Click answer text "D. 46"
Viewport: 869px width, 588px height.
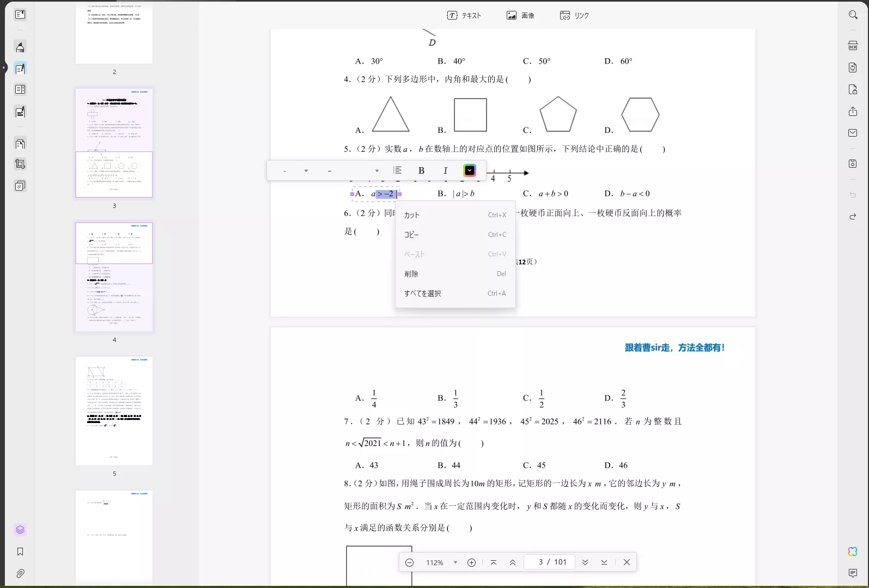point(616,465)
